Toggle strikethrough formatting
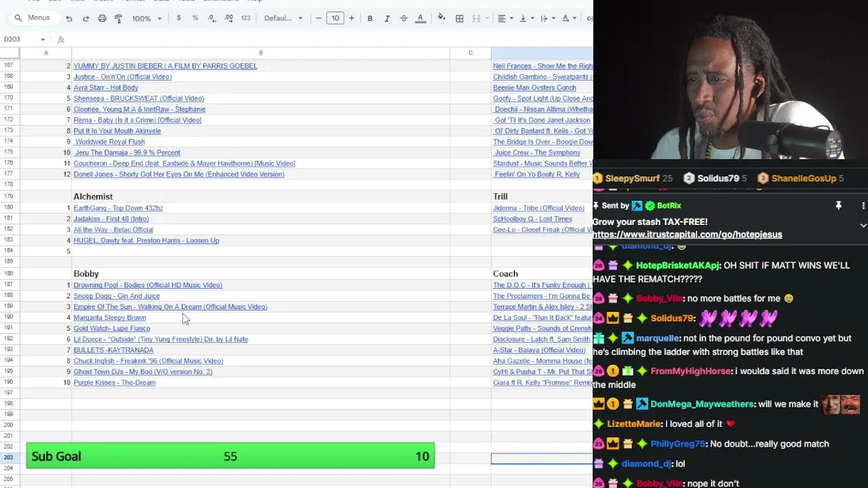 [403, 18]
